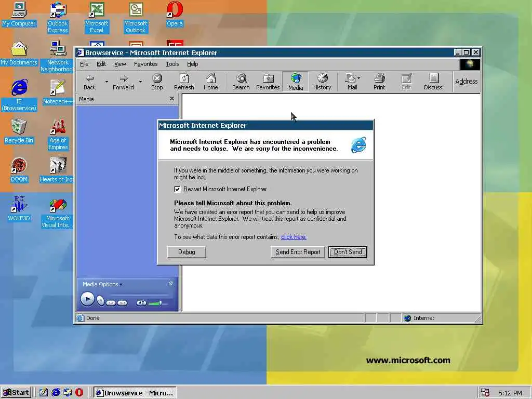Select the Microsoft Outlook desktop icon

pos(136,18)
